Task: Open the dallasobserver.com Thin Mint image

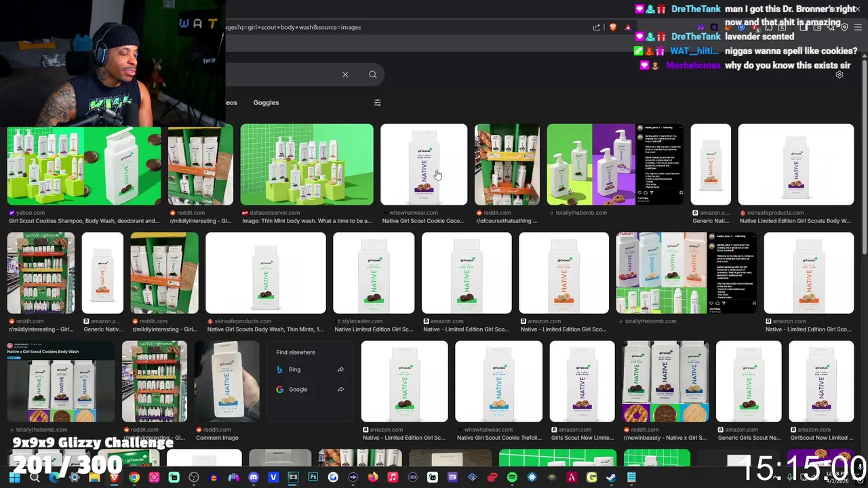Action: click(x=307, y=164)
